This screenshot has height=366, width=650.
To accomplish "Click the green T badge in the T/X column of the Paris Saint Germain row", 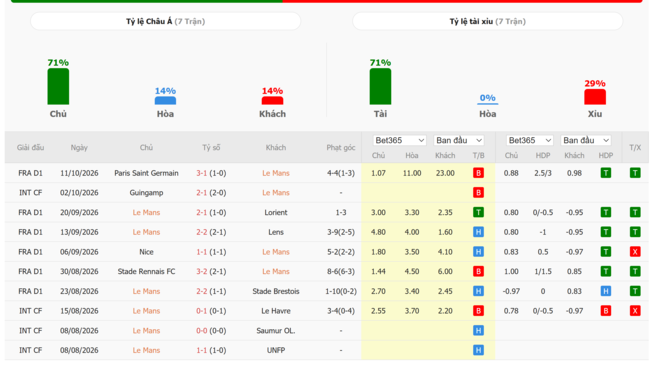I will click(635, 173).
